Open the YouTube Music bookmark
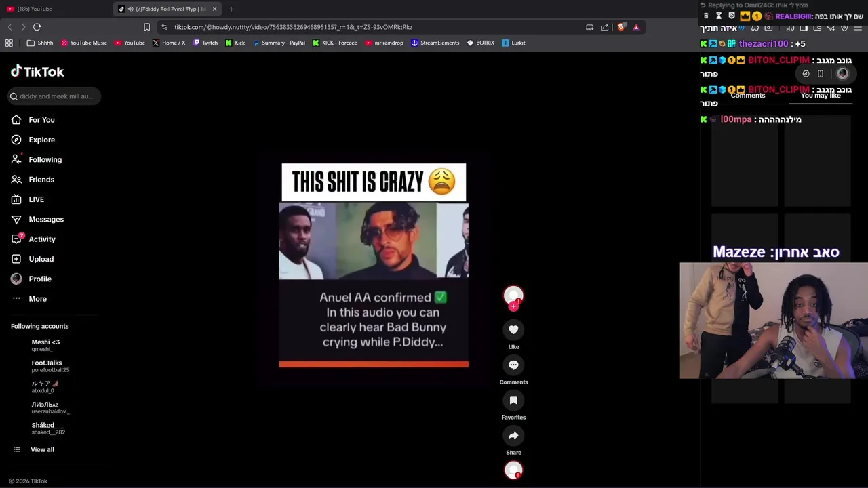 click(84, 43)
